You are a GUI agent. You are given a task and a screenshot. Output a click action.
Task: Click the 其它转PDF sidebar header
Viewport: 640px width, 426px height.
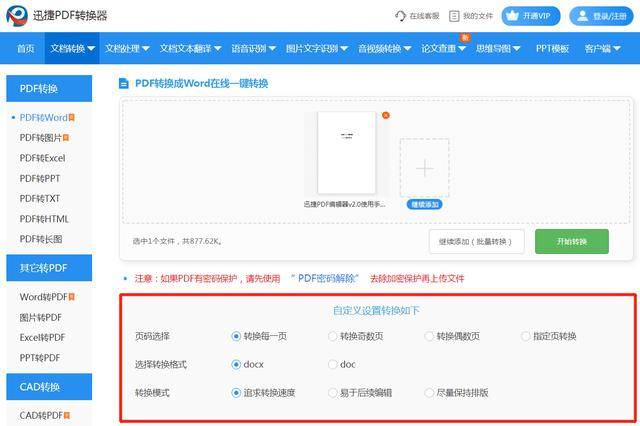point(49,268)
